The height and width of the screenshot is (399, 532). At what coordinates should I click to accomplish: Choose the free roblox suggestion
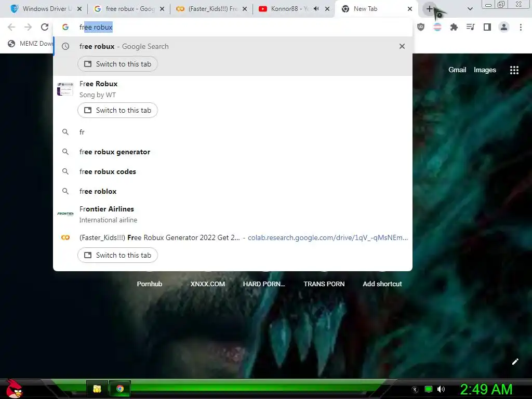point(233,191)
